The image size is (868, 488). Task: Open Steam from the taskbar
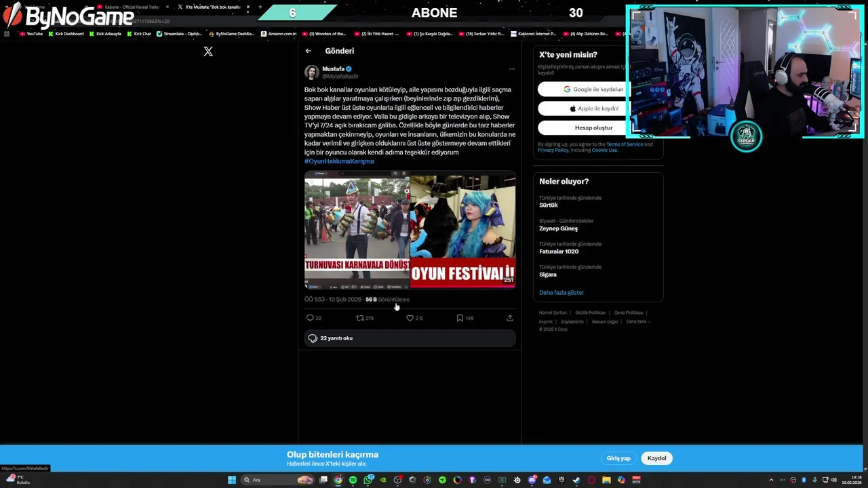click(576, 480)
